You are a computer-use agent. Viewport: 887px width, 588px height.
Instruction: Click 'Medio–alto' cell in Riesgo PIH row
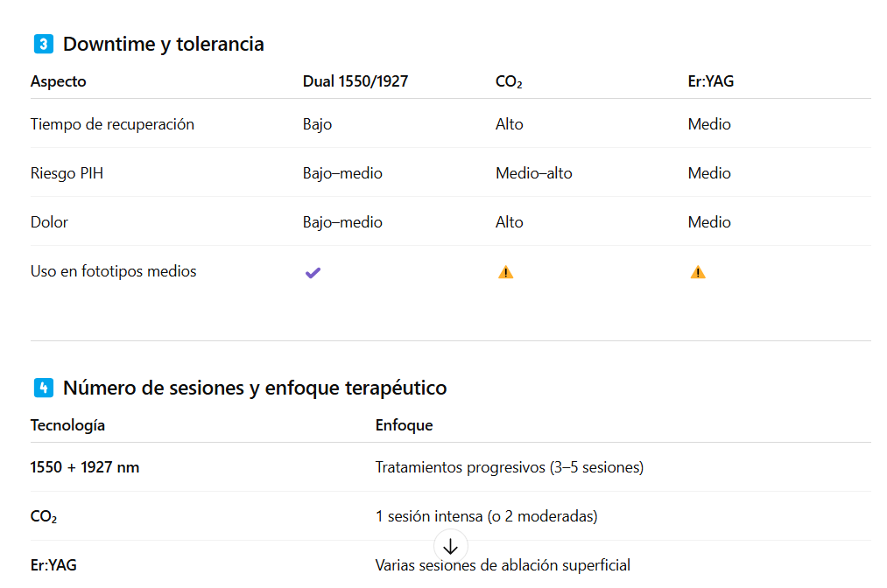(x=533, y=173)
